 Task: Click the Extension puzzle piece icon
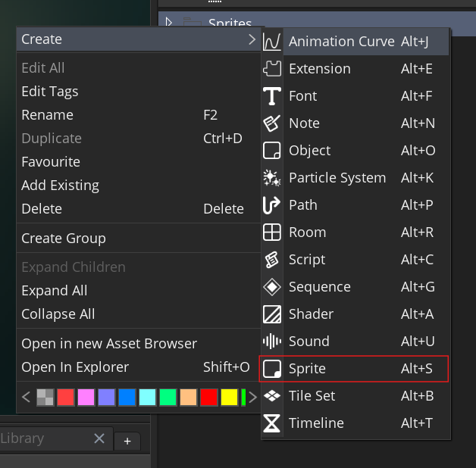pos(271,69)
